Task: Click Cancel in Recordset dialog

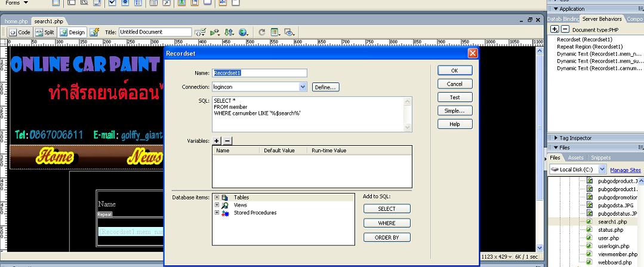Action: click(455, 84)
